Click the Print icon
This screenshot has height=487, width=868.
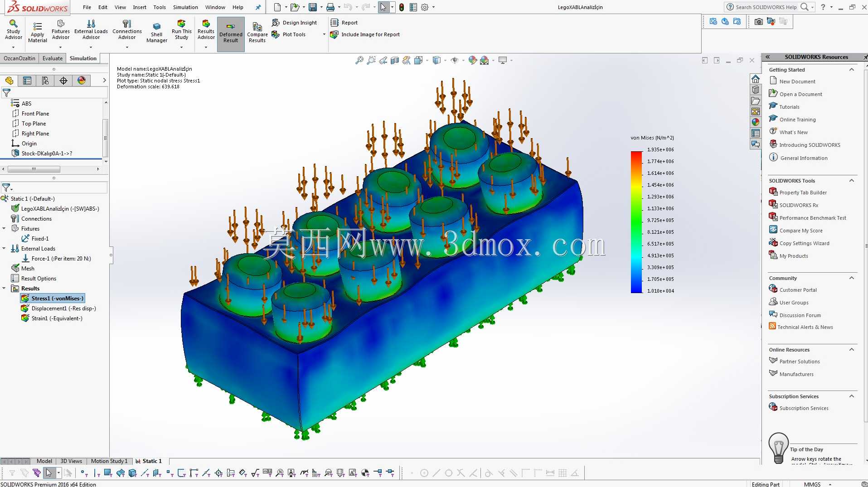330,7
